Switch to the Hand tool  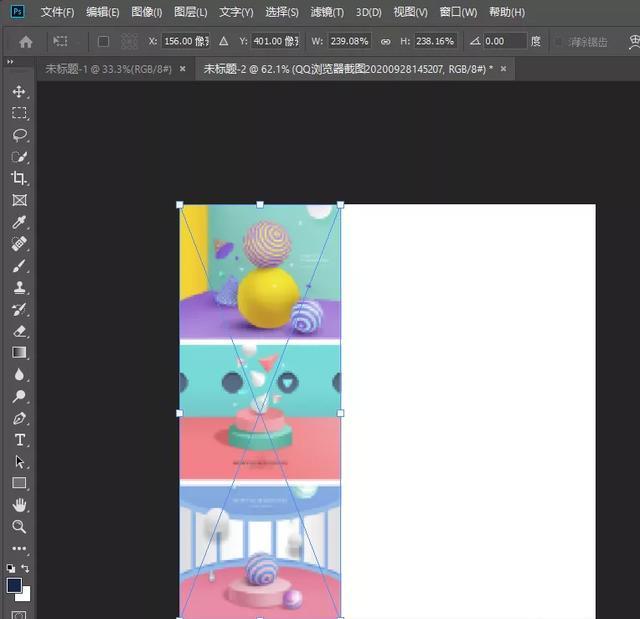point(19,505)
